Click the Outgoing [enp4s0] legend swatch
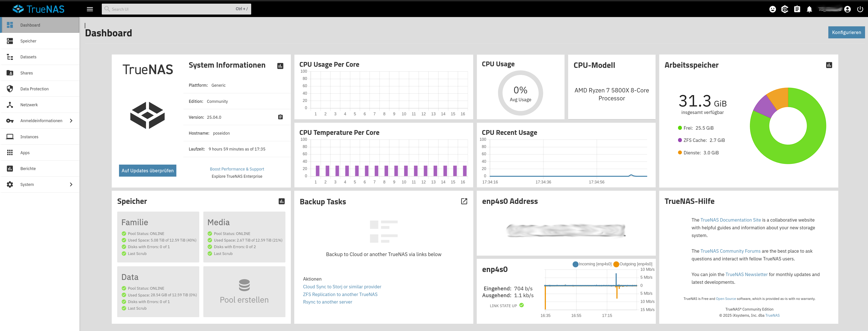This screenshot has width=868, height=331. [616, 264]
